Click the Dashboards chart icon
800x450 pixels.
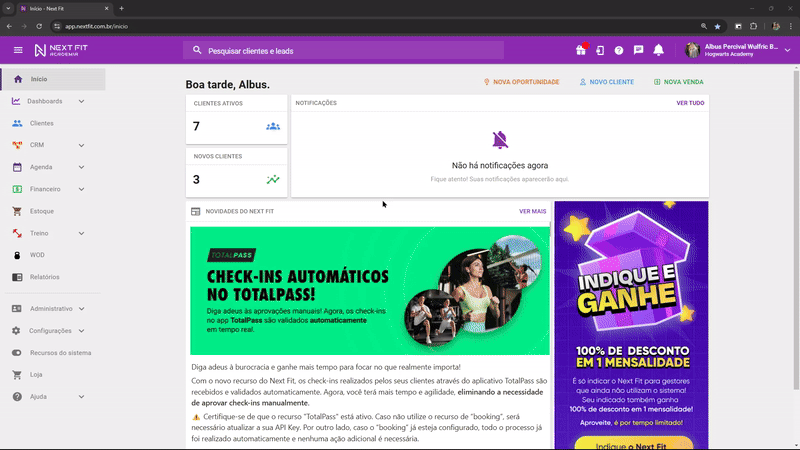point(16,101)
